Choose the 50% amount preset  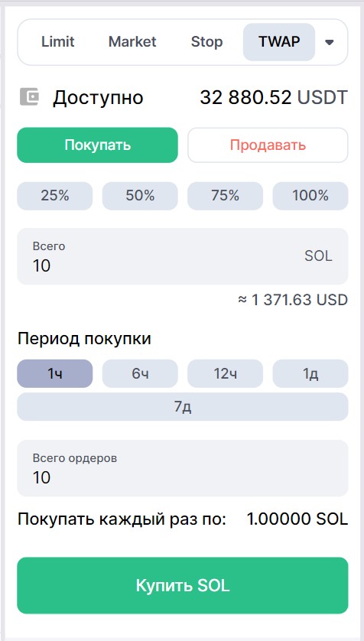point(140,196)
